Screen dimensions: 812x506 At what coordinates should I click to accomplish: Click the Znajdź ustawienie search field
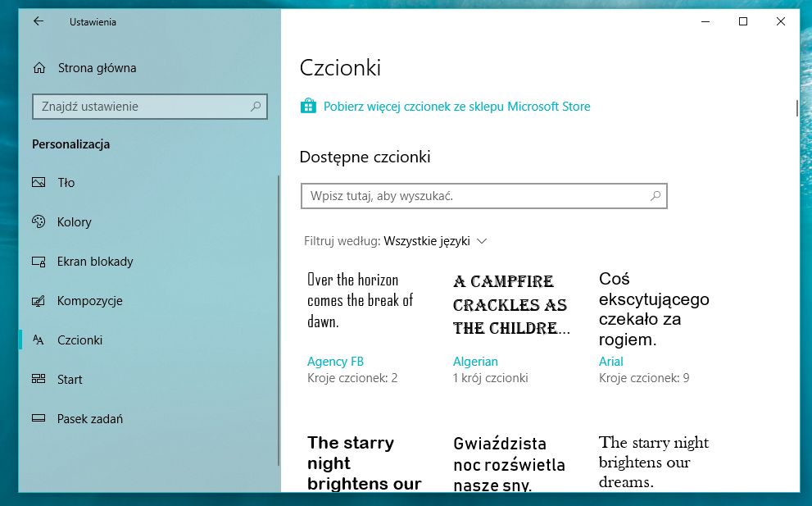coord(139,107)
